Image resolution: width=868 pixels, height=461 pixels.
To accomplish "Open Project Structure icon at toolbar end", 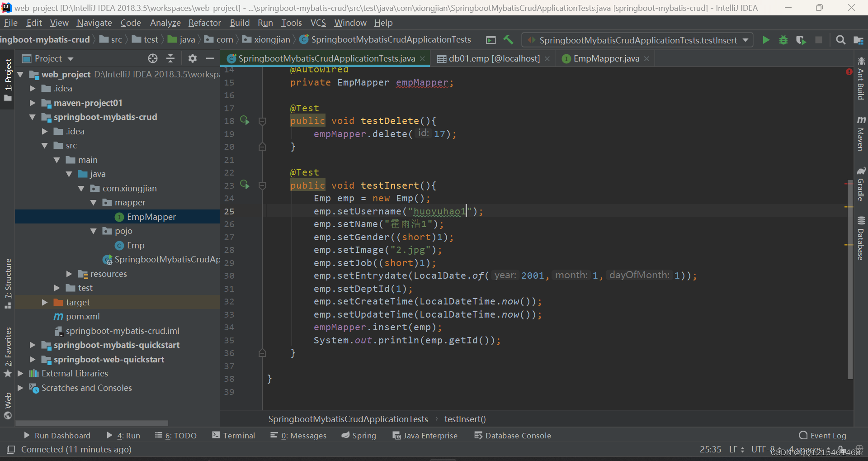I will [858, 40].
